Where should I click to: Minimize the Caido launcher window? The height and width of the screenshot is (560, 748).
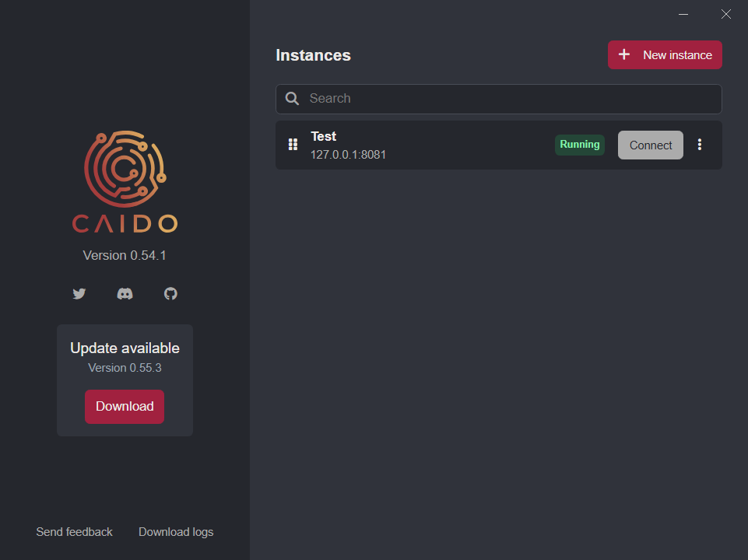tap(683, 14)
